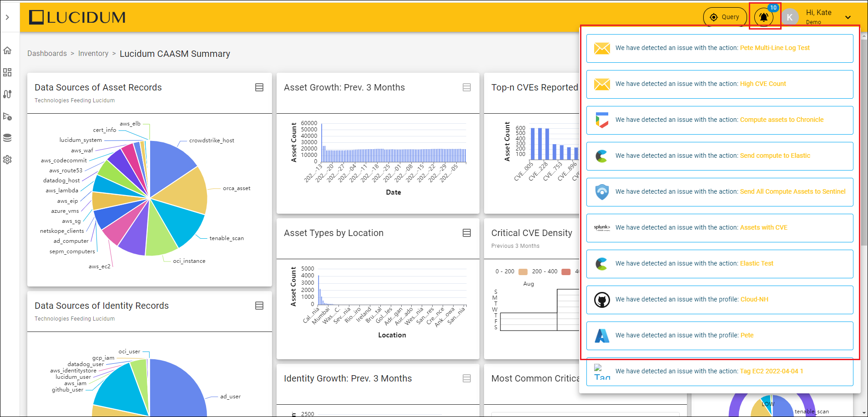
Task: Click the Elastic icon beside Elastic Test
Action: click(602, 264)
